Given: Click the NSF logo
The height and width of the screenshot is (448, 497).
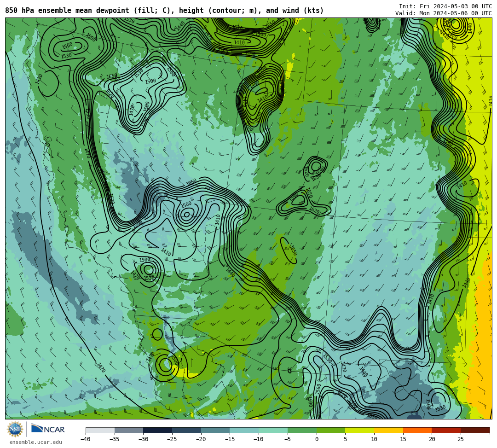Looking at the screenshot, I should coord(15,429).
